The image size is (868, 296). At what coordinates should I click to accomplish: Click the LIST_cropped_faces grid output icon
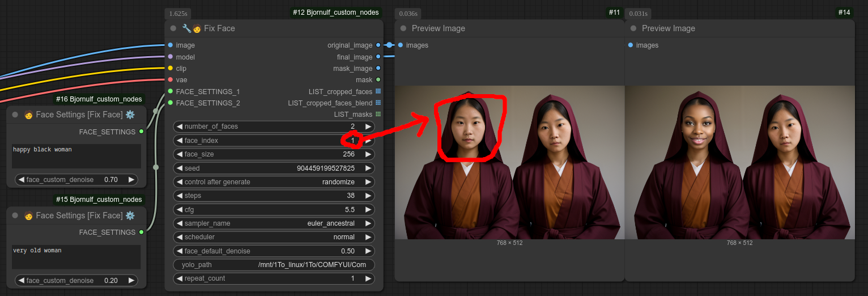click(x=378, y=91)
